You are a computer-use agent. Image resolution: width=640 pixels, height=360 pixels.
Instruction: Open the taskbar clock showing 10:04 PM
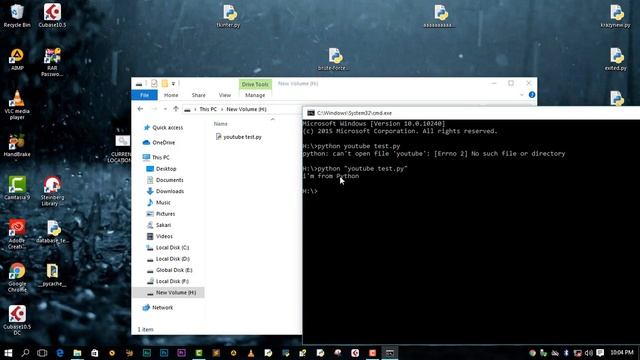tap(622, 353)
